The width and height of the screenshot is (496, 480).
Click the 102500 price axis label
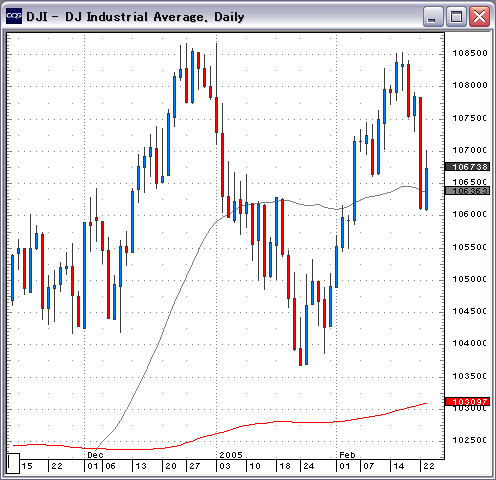(469, 440)
